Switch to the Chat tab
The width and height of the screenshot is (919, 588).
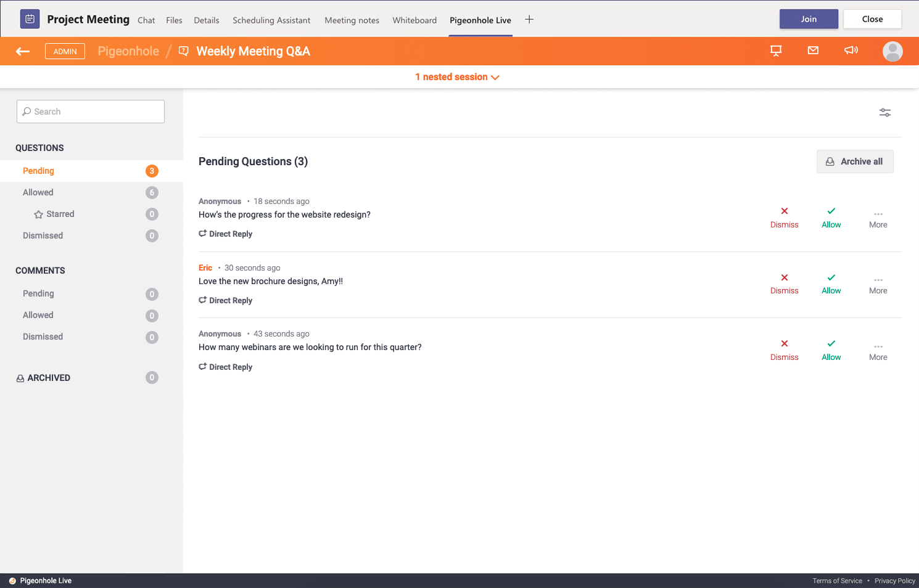tap(146, 20)
